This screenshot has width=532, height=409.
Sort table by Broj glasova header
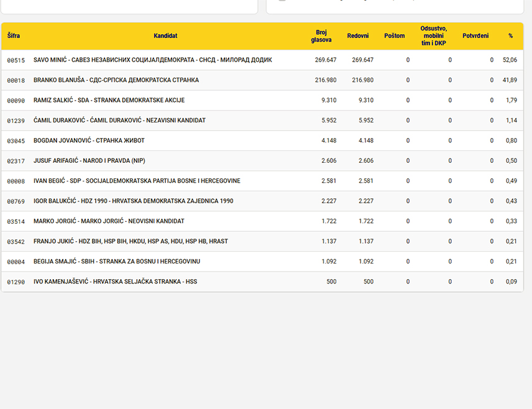321,36
